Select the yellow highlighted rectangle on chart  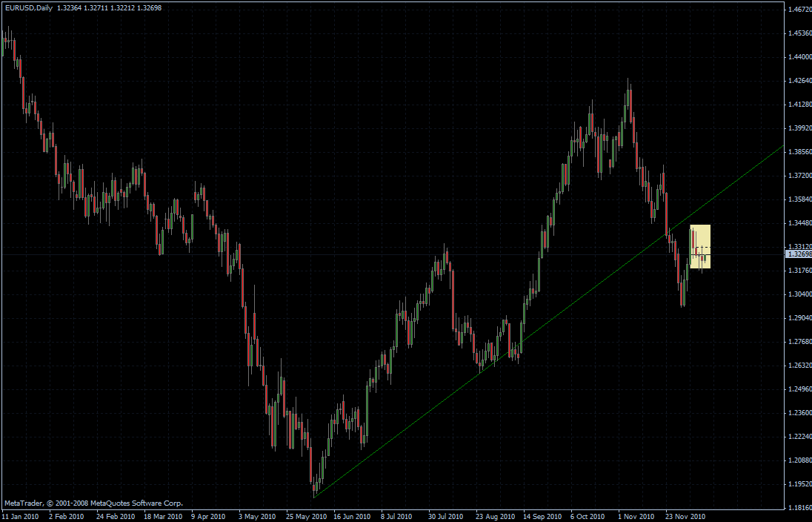[700, 246]
